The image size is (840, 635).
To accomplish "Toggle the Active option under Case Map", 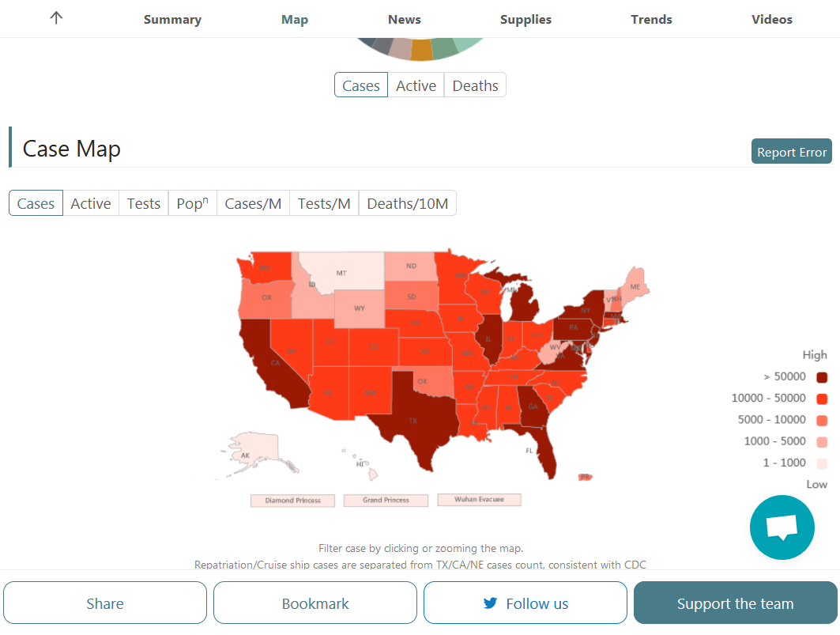I will coord(91,203).
